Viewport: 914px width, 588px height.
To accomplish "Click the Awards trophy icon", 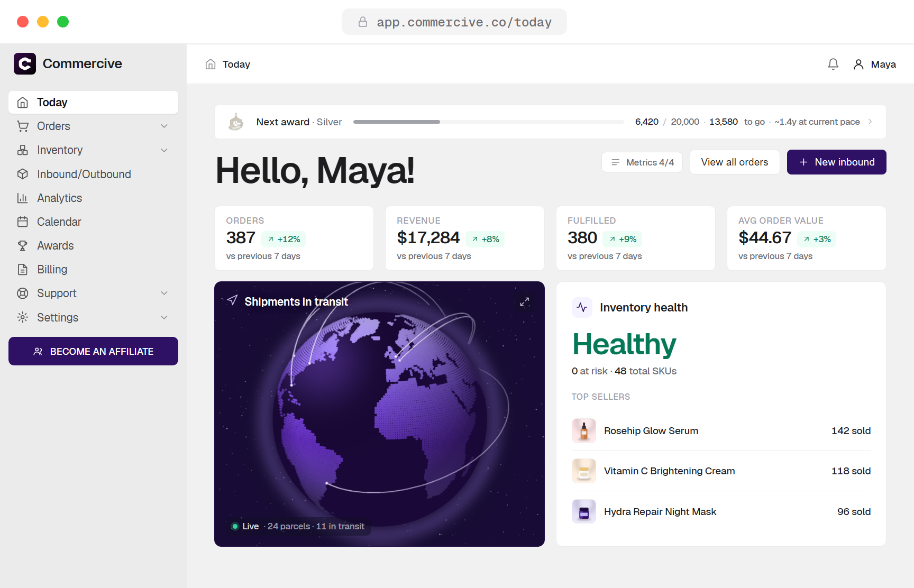I will click(23, 245).
